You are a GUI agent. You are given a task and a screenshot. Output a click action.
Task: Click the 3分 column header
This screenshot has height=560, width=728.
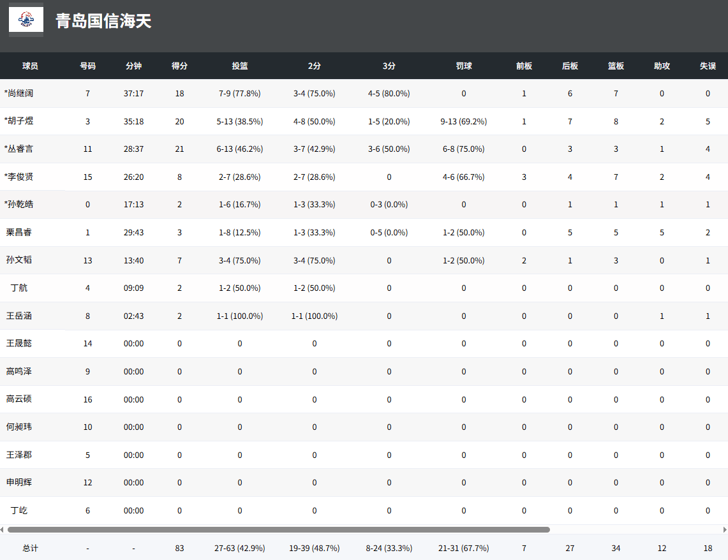point(389,66)
